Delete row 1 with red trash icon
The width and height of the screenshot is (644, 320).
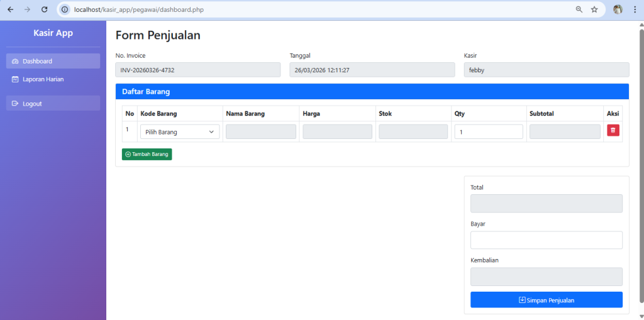[x=613, y=131]
